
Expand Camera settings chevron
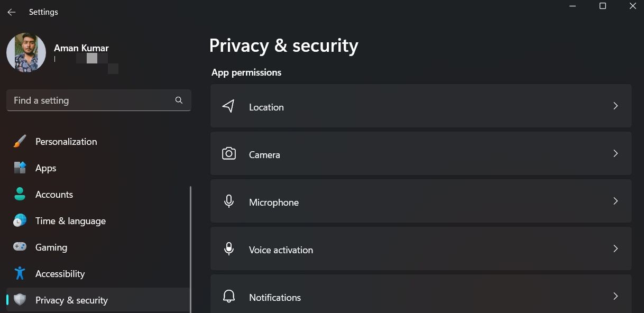coord(615,153)
